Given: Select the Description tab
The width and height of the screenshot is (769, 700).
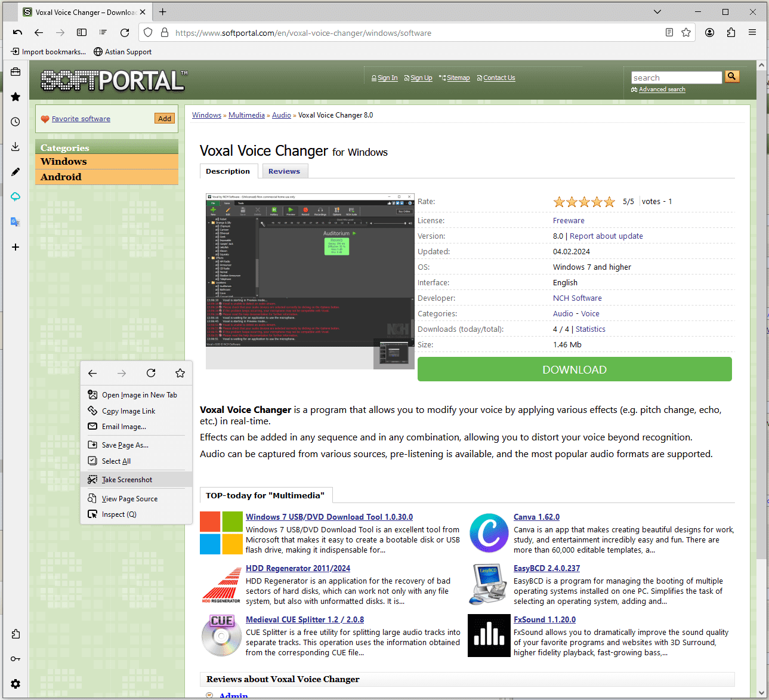Looking at the screenshot, I should pos(228,171).
